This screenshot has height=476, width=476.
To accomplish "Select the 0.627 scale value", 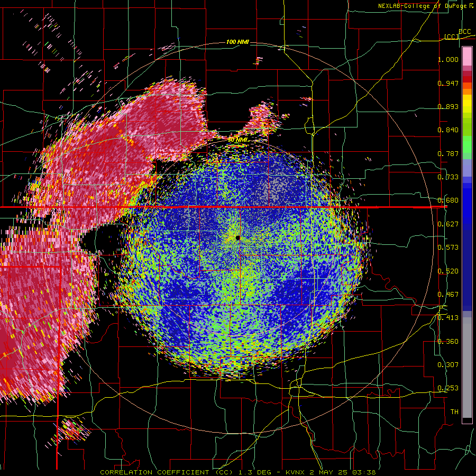I will pyautogui.click(x=448, y=224).
